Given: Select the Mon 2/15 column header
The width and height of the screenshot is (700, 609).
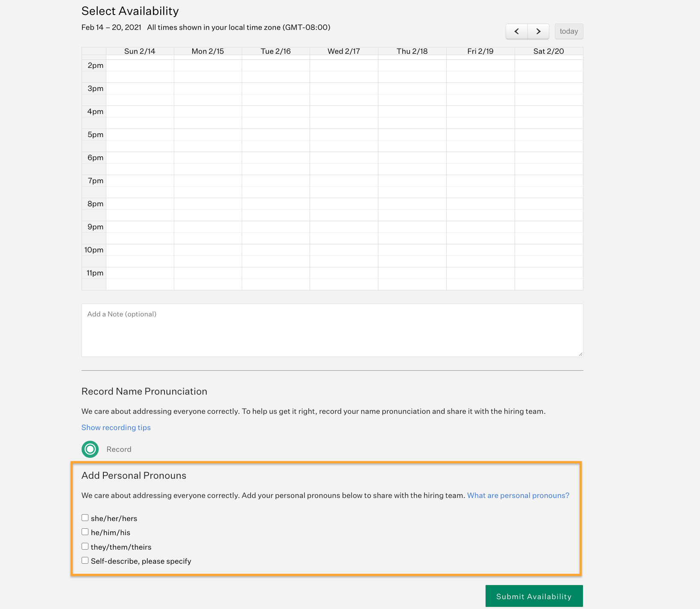Looking at the screenshot, I should [x=208, y=51].
